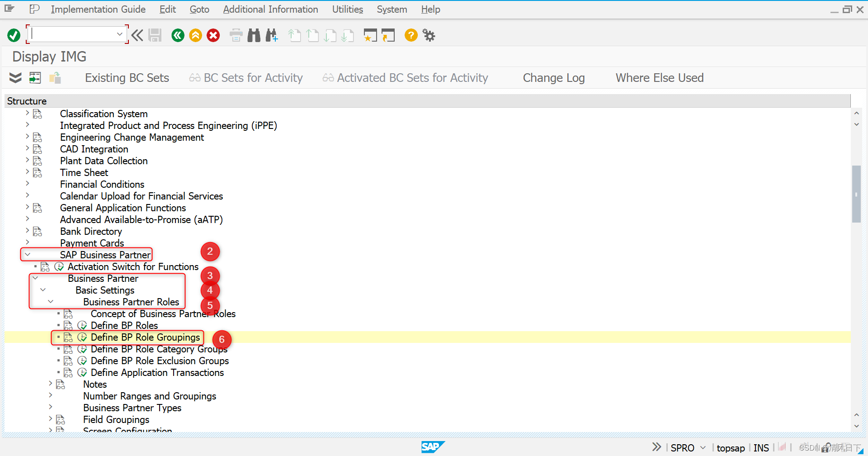Click the First Page icon
Screen dimensions: 868x456
pyautogui.click(x=295, y=35)
